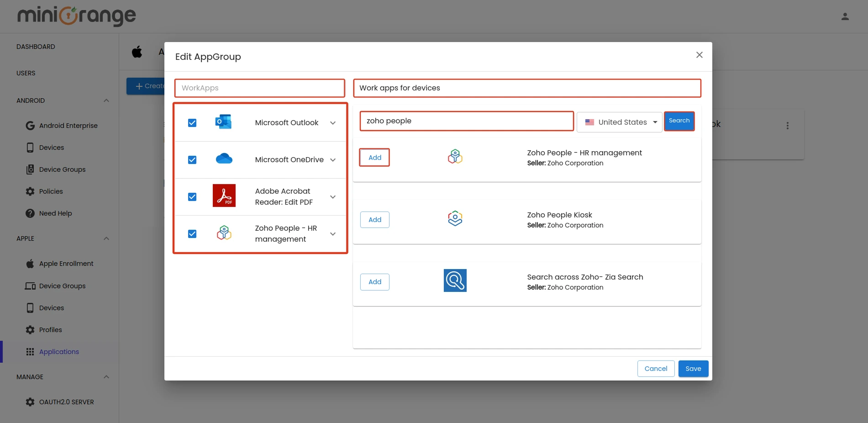Open the Dashboard menu item
This screenshot has width=868, height=423.
(35, 46)
